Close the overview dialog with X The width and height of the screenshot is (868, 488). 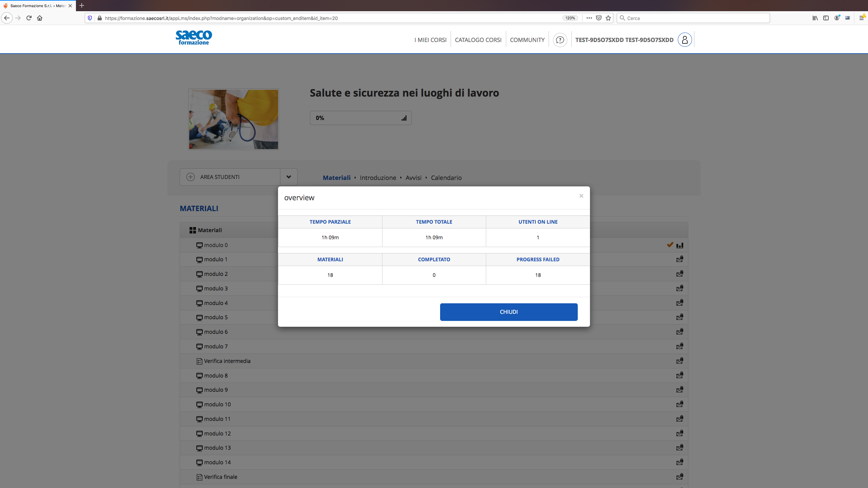pos(581,196)
